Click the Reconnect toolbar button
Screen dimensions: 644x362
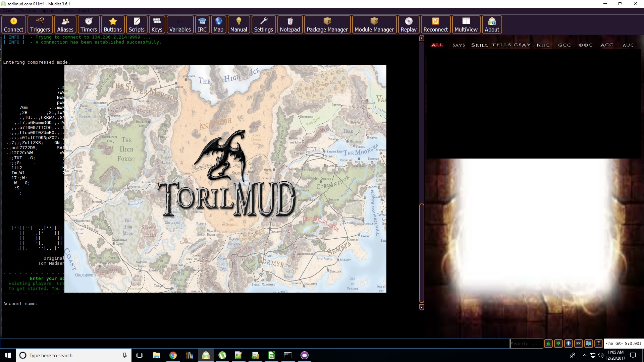click(435, 24)
